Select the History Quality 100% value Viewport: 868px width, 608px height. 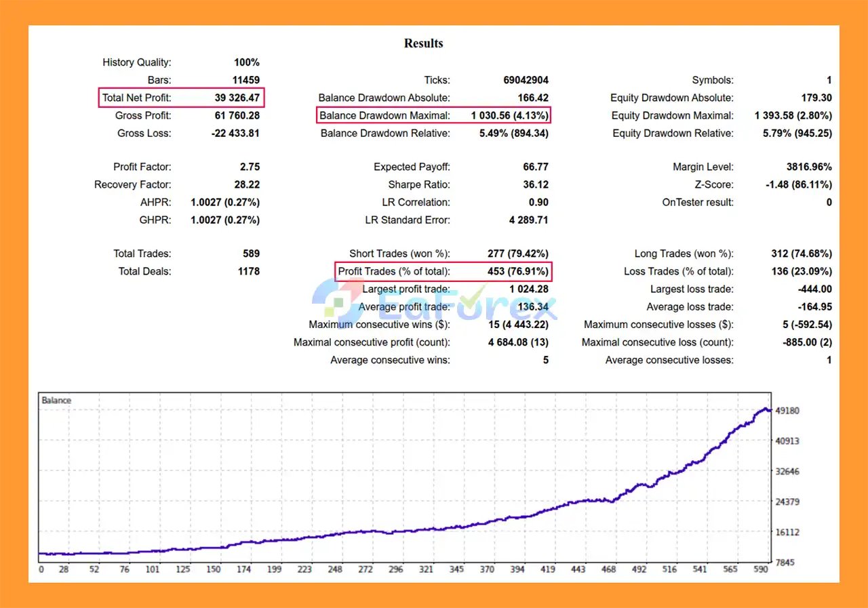247,62
